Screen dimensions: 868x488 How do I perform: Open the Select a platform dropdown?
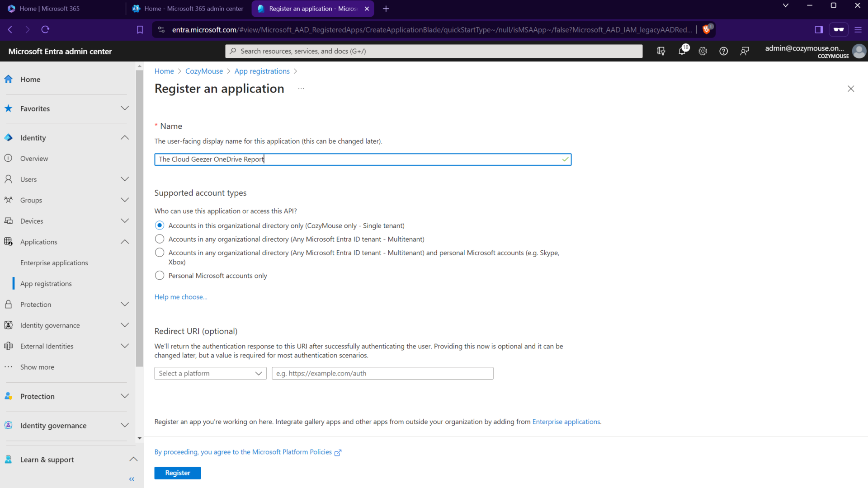tap(210, 373)
